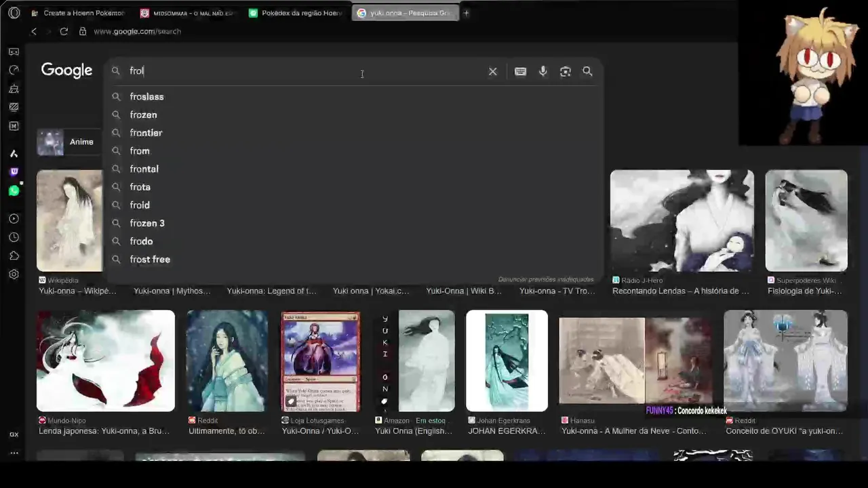Choose the "frota" suggestion
The height and width of the screenshot is (488, 868).
(x=140, y=187)
